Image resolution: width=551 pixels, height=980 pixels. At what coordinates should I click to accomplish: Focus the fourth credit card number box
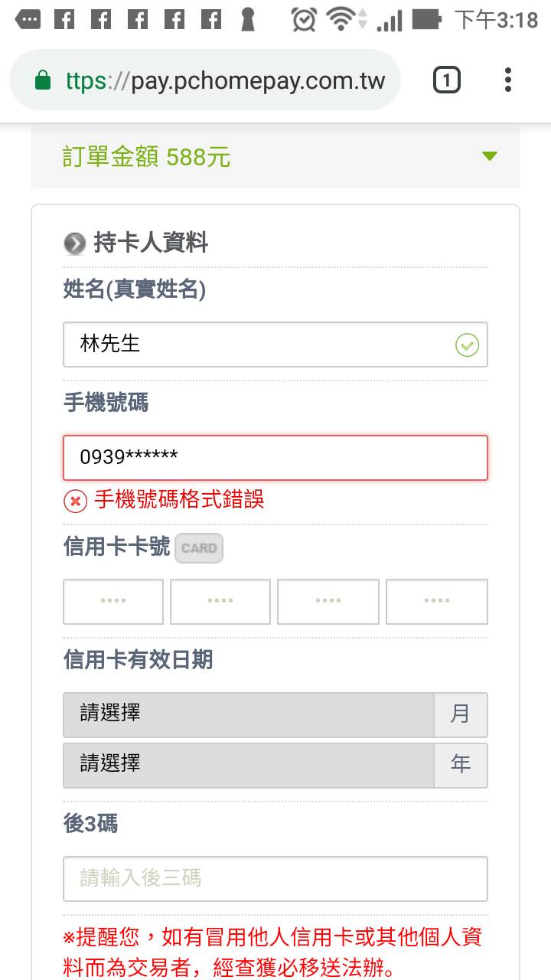tap(436, 601)
